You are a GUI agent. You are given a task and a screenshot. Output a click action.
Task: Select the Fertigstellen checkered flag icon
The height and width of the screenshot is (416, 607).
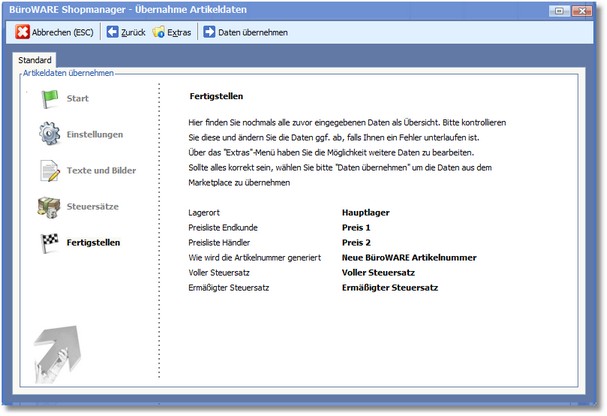coord(49,242)
